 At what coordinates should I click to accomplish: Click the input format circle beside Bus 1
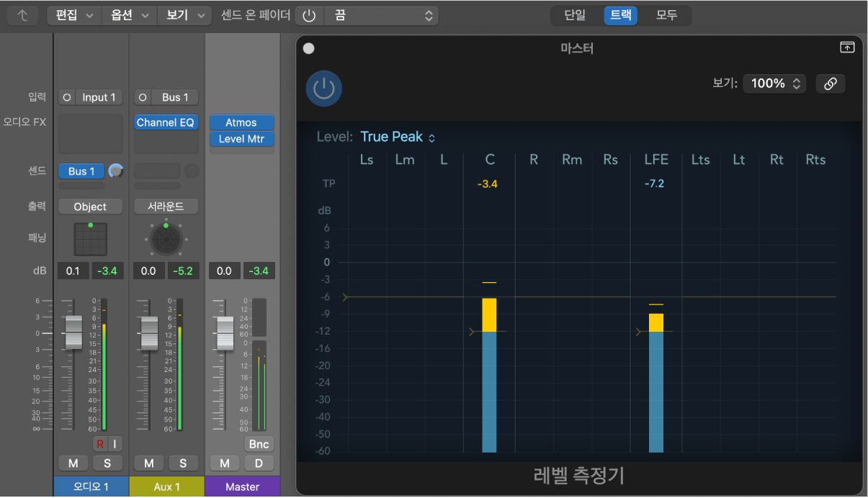tap(143, 97)
